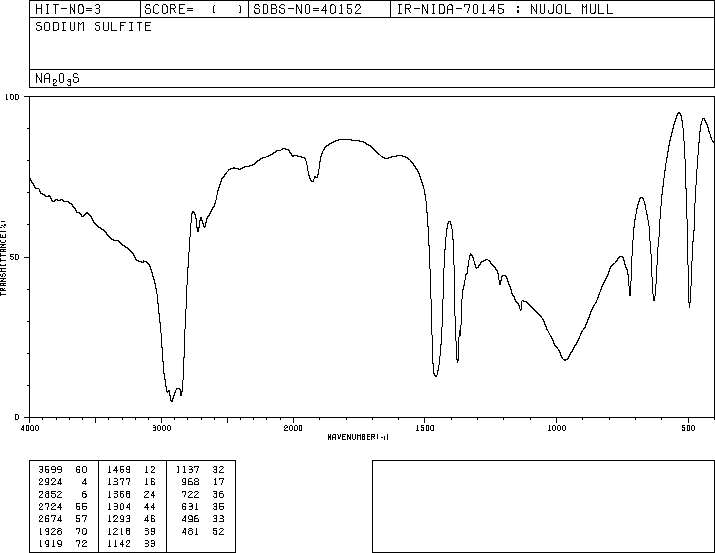
Task: Select peak table row 3699 60
Action: 63,470
